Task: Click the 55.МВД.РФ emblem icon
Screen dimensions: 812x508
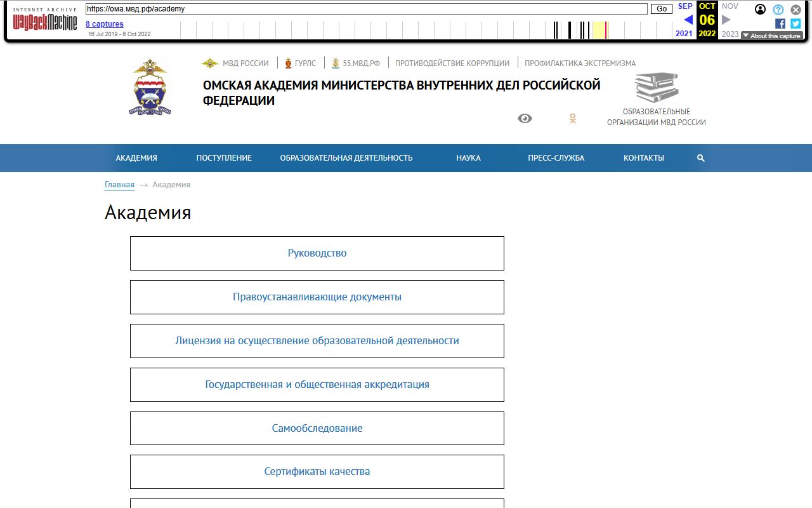Action: (336, 63)
